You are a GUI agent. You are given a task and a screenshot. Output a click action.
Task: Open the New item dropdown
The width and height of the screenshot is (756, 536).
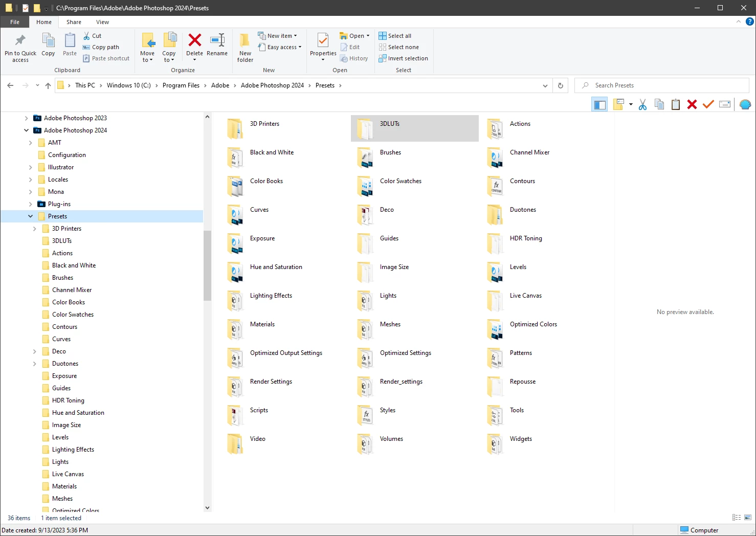click(277, 36)
